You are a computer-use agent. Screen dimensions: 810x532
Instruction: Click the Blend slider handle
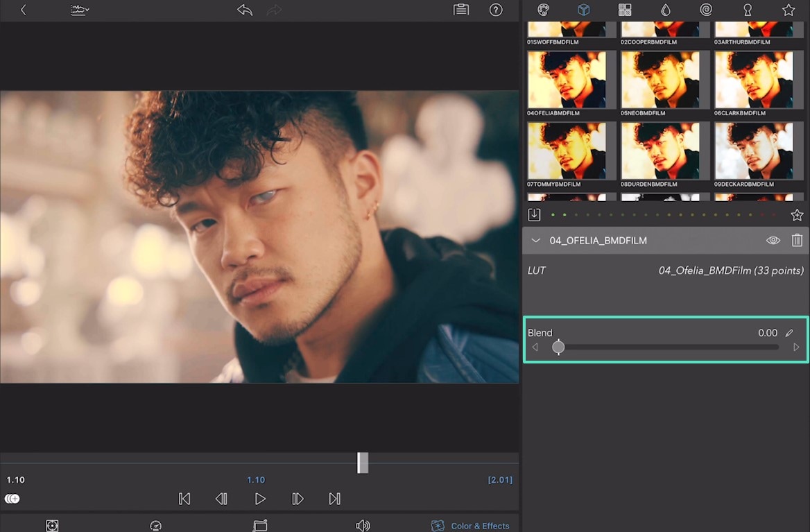(558, 347)
